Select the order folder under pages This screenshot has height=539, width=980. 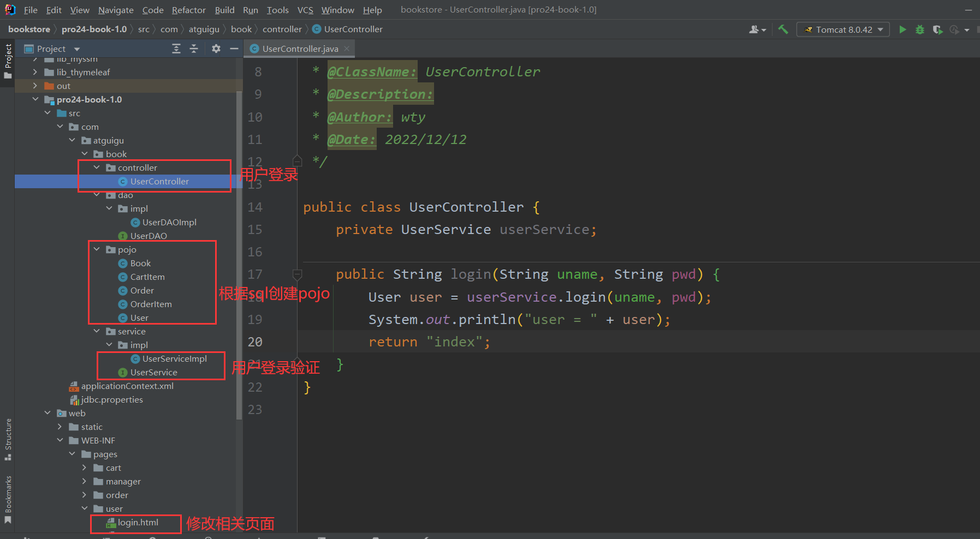[x=117, y=495]
